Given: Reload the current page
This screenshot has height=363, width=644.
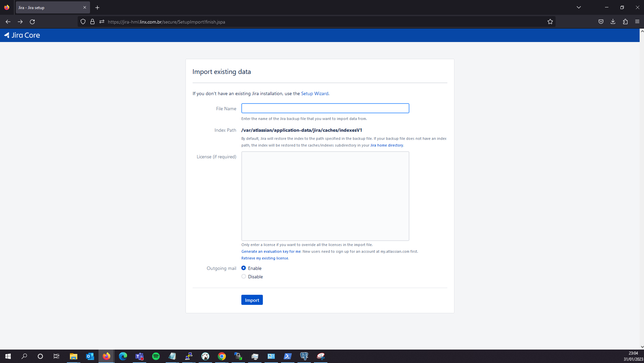Looking at the screenshot, I should pyautogui.click(x=32, y=22).
